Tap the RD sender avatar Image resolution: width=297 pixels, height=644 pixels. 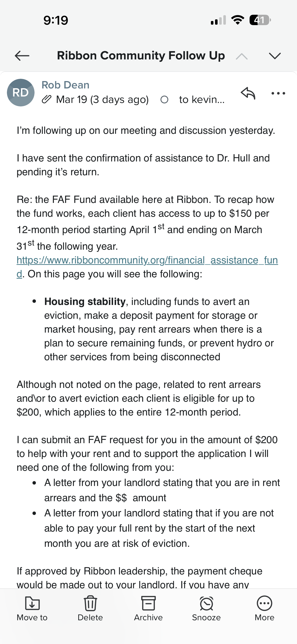20,93
